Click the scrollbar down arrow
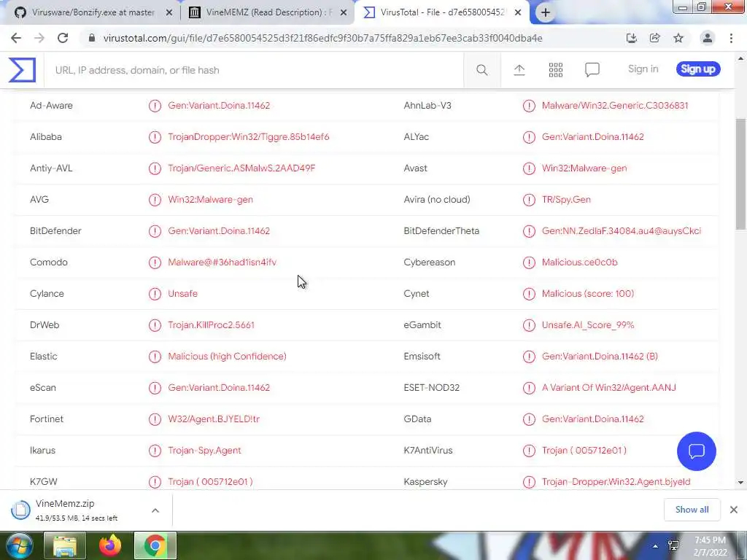 coord(741,483)
